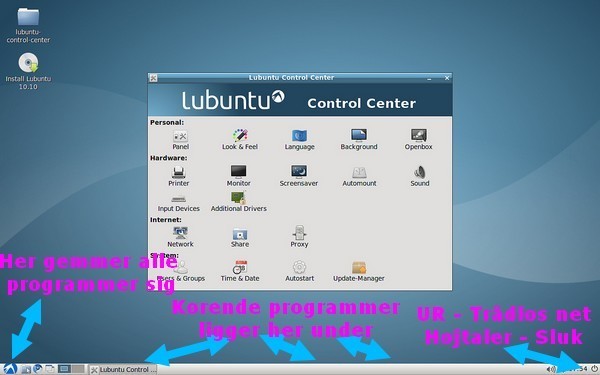Click the volume icon in the system tray
600x375 pixels.
[x=551, y=369]
